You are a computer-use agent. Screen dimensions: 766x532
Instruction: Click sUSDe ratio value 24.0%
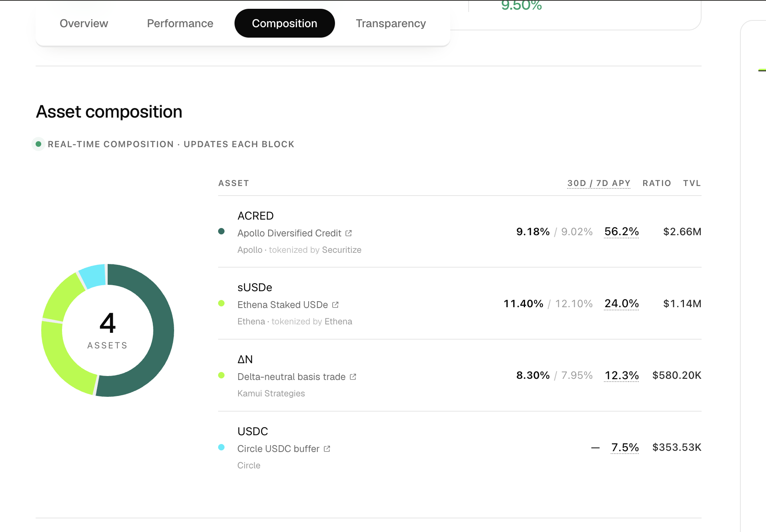pyautogui.click(x=622, y=304)
